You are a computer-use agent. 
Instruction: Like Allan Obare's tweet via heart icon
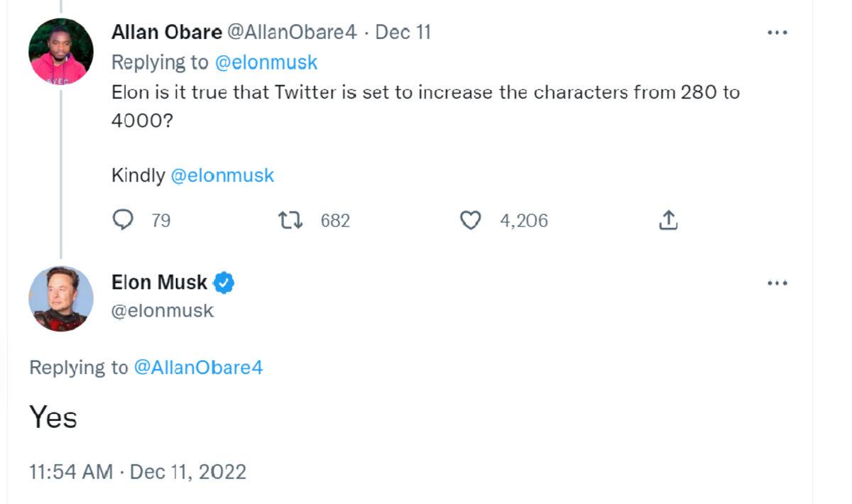click(x=469, y=221)
